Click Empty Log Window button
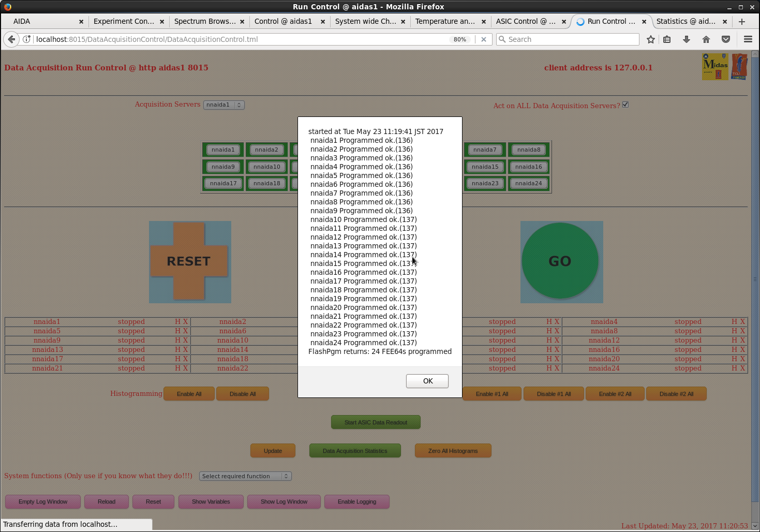Screen dimensions: 760x532 click(x=43, y=501)
